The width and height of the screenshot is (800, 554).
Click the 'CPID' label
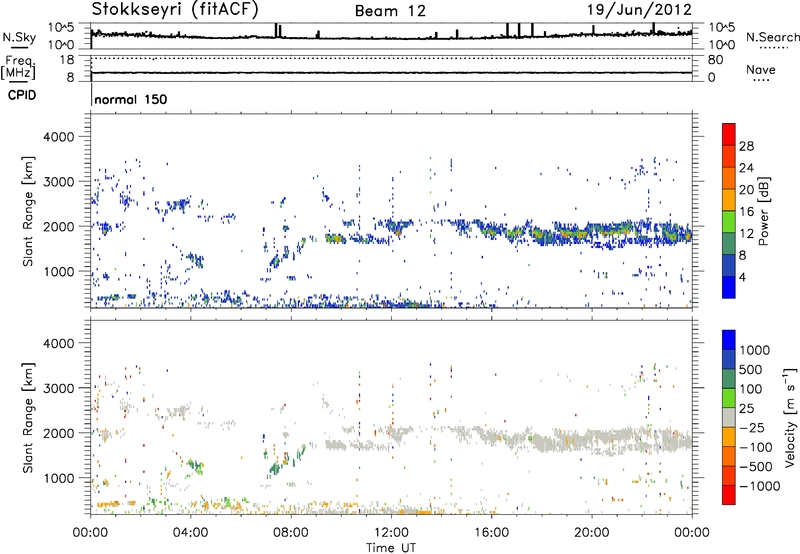click(x=22, y=95)
